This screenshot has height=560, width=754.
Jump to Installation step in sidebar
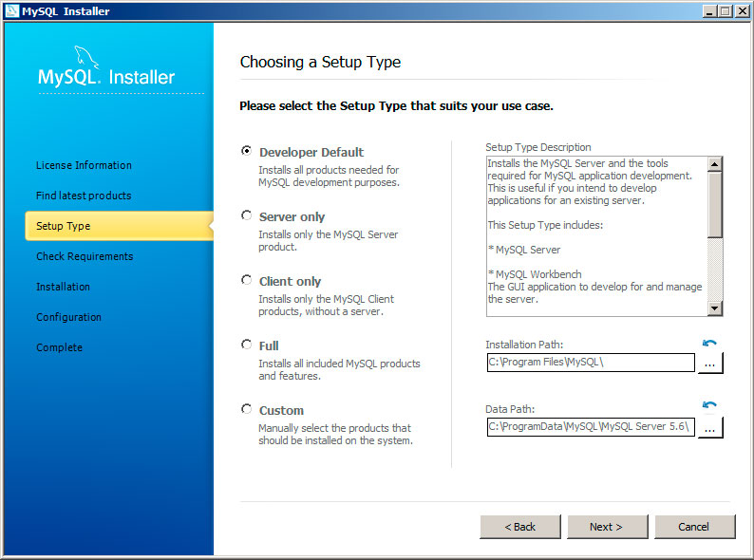[x=63, y=287]
